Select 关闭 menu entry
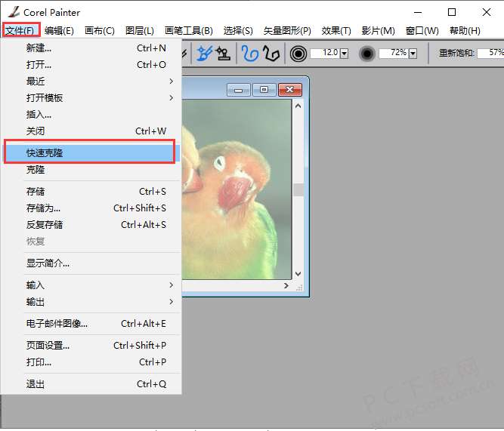This screenshot has height=431, width=504. click(91, 131)
